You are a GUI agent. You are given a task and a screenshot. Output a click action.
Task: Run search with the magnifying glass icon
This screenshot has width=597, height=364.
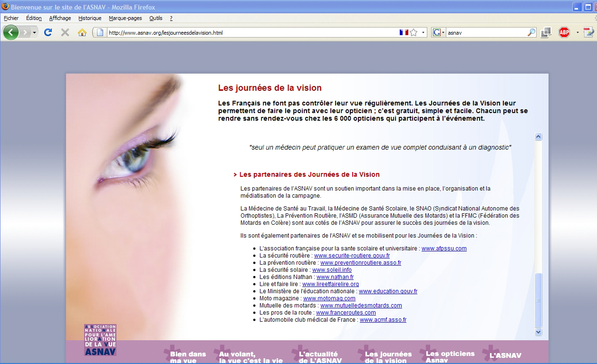(531, 33)
